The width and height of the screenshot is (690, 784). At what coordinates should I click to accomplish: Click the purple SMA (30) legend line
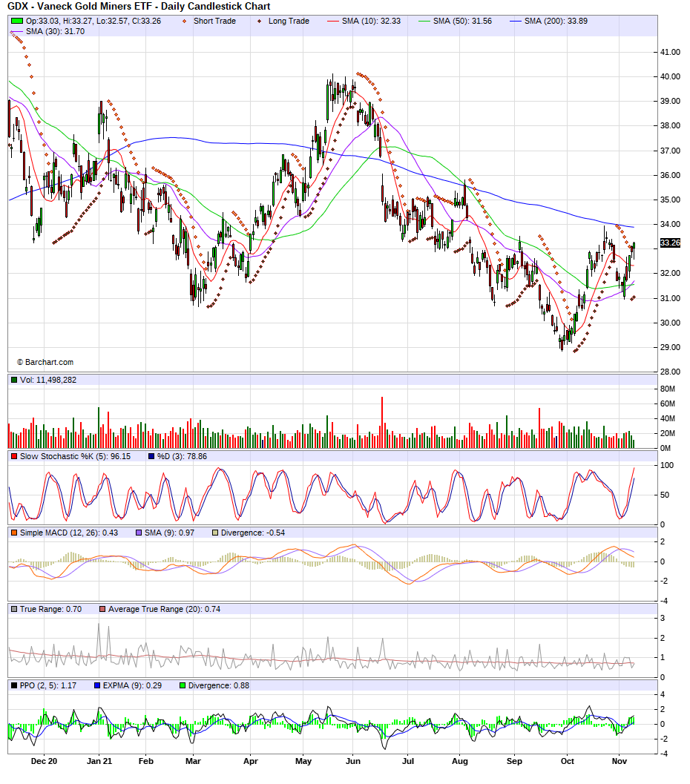click(17, 31)
